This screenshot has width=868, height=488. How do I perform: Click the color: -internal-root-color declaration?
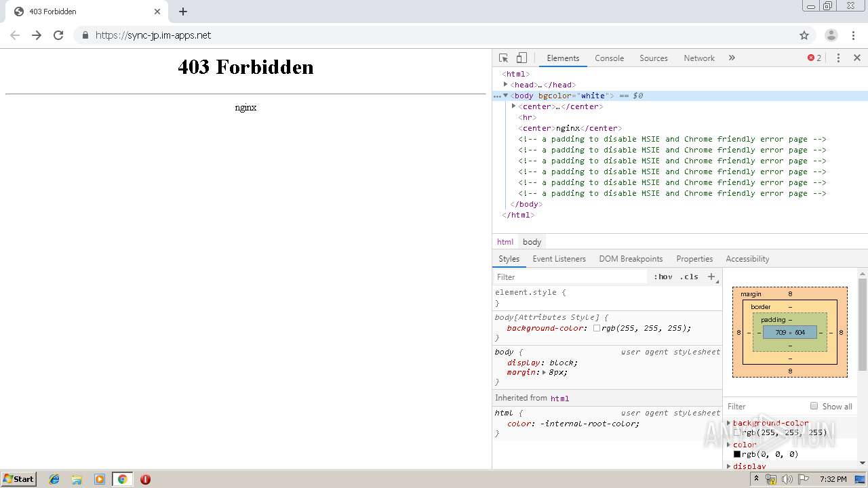(x=573, y=424)
